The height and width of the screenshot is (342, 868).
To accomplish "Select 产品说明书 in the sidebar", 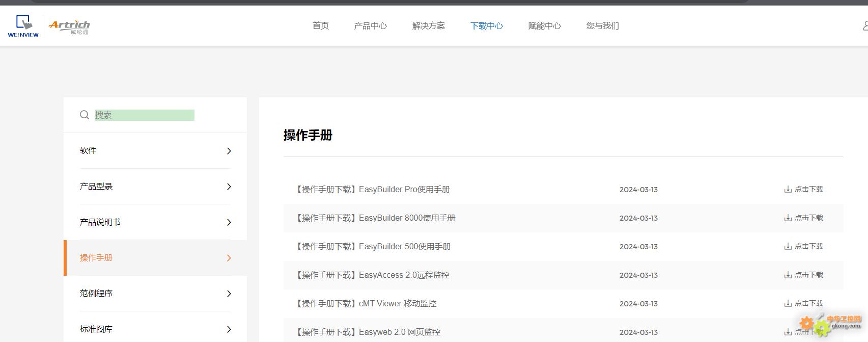I will click(x=100, y=222).
